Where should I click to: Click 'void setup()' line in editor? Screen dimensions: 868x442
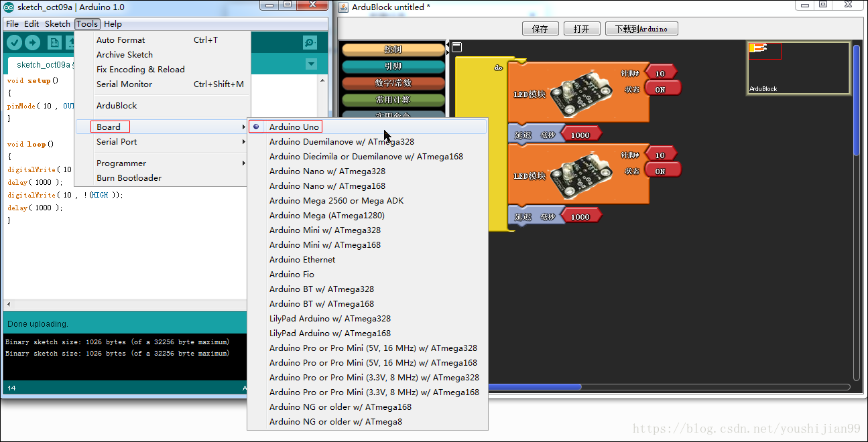click(33, 80)
